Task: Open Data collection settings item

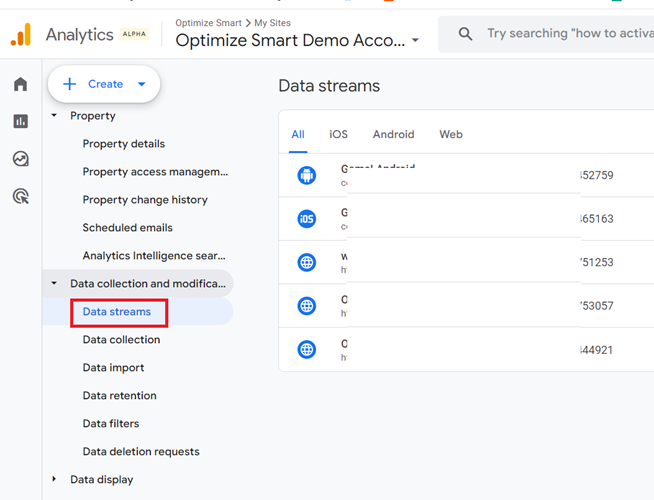Action: (121, 339)
